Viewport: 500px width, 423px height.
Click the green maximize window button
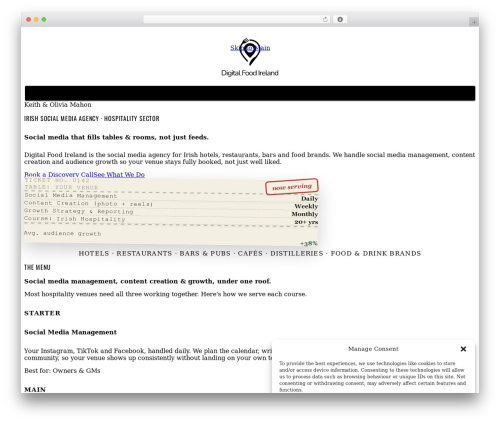point(44,19)
